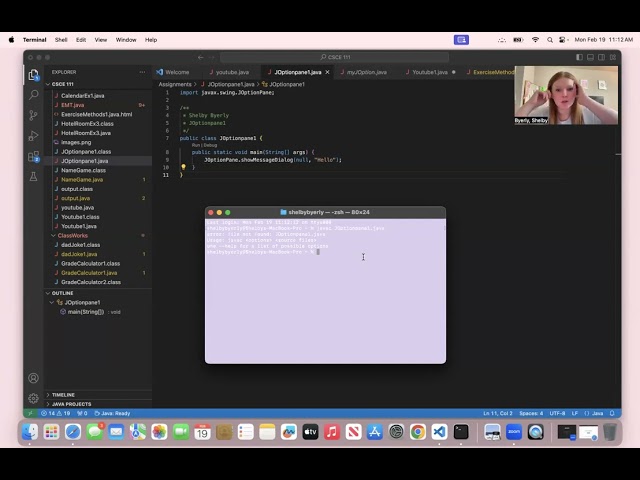Click the Debug code lens above main
Viewport: 640px width, 480px height.
[211, 145]
